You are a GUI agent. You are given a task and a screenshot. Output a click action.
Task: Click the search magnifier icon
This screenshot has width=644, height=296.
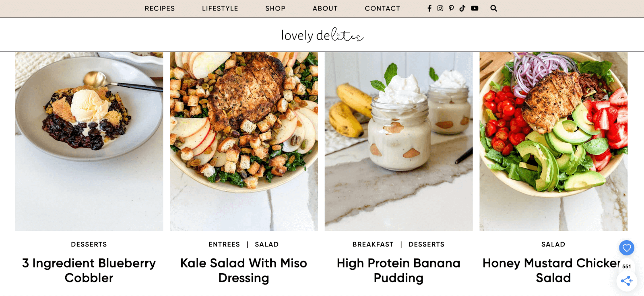(x=493, y=8)
